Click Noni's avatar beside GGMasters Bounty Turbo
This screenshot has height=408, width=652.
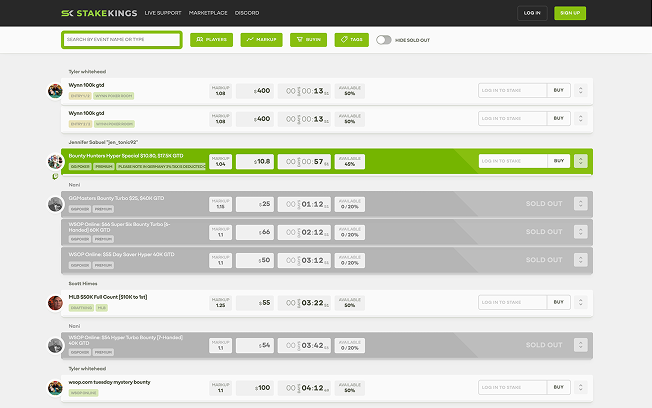tap(55, 204)
